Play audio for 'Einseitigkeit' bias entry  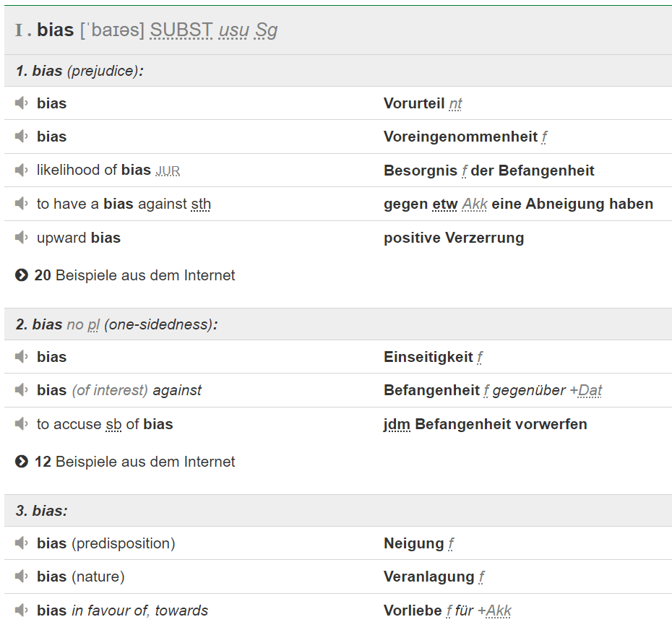point(22,357)
